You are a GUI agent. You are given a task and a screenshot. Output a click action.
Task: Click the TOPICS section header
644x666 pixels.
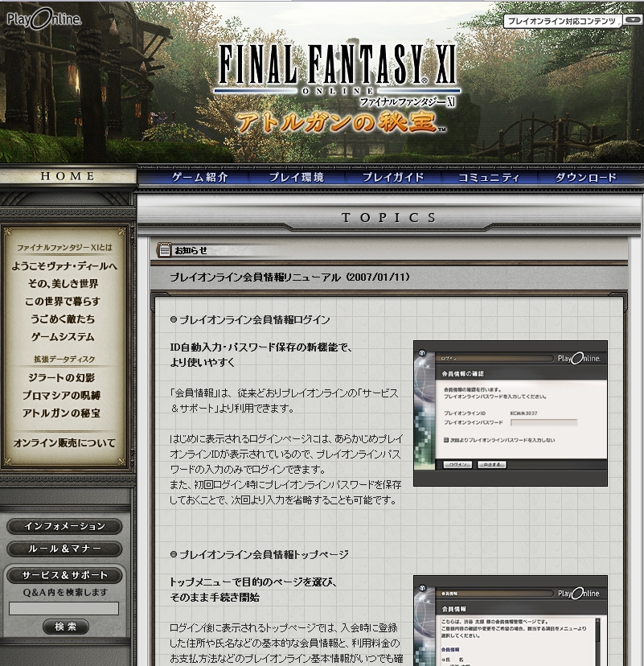coord(389,217)
